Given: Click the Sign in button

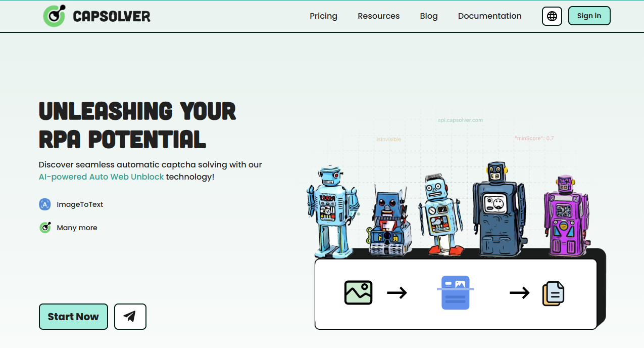Looking at the screenshot, I should (589, 16).
